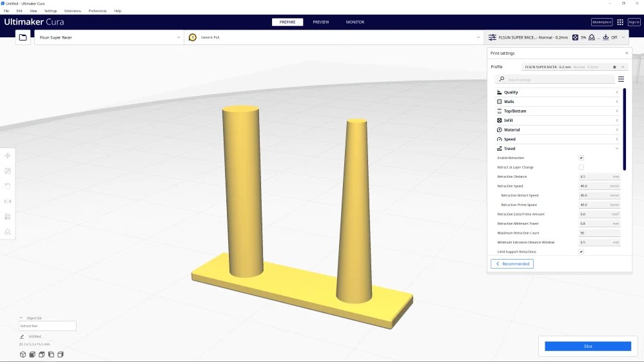644x362 pixels.
Task: Click the Infill category icon
Action: 500,120
